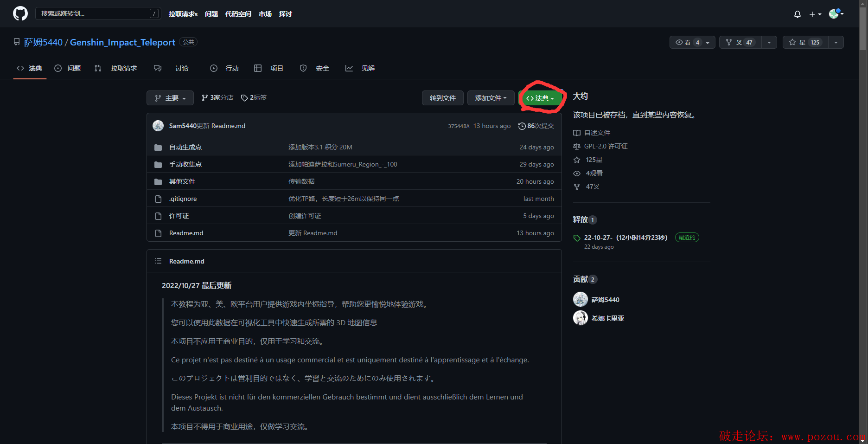The height and width of the screenshot is (444, 868).
Task: Open commit message 创建许可证
Action: pyautogui.click(x=305, y=216)
